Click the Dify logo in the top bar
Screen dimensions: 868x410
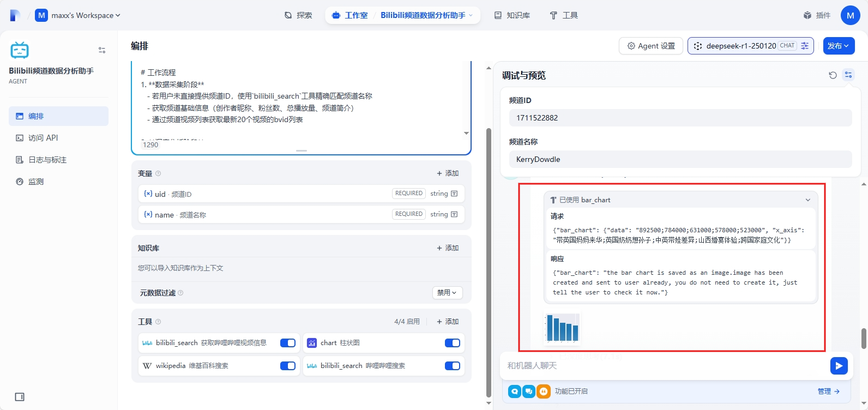[15, 15]
